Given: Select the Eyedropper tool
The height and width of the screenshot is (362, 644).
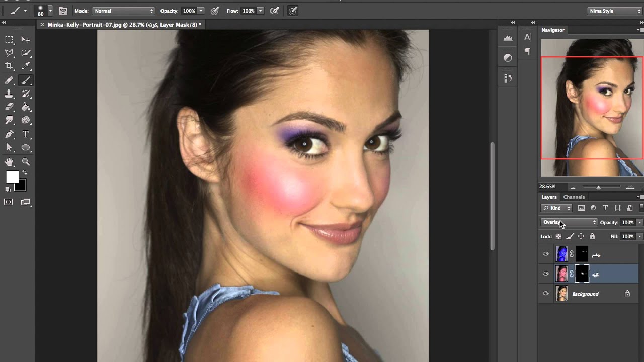Looking at the screenshot, I should tap(26, 66).
